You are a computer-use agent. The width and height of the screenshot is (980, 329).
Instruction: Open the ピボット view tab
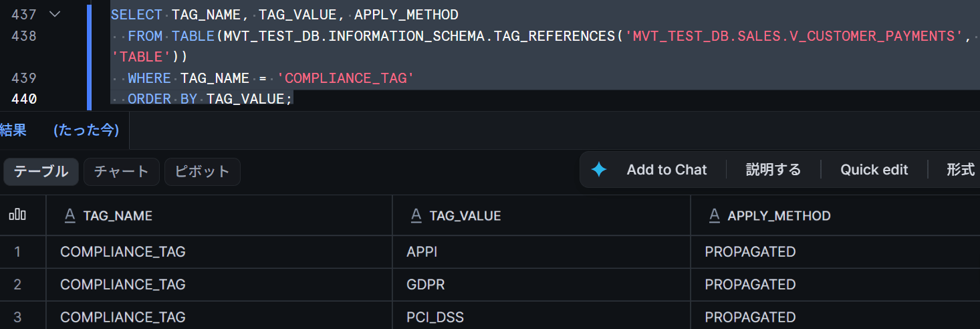pos(203,171)
